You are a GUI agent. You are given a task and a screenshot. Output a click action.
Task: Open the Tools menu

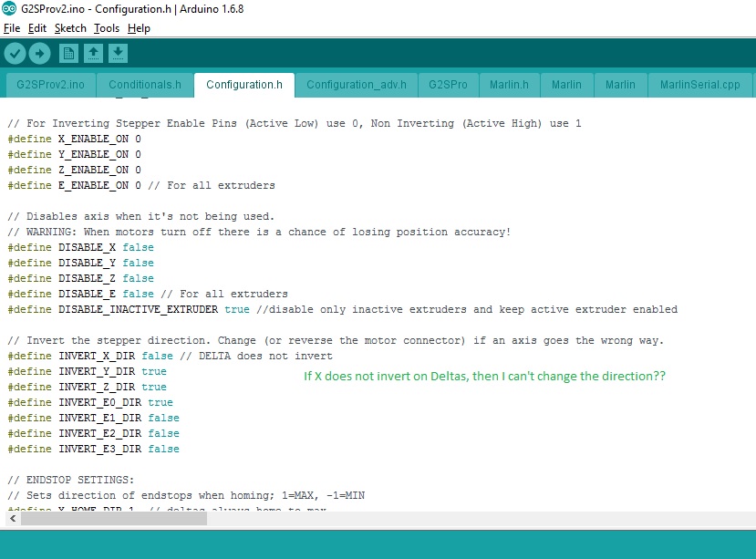click(107, 28)
